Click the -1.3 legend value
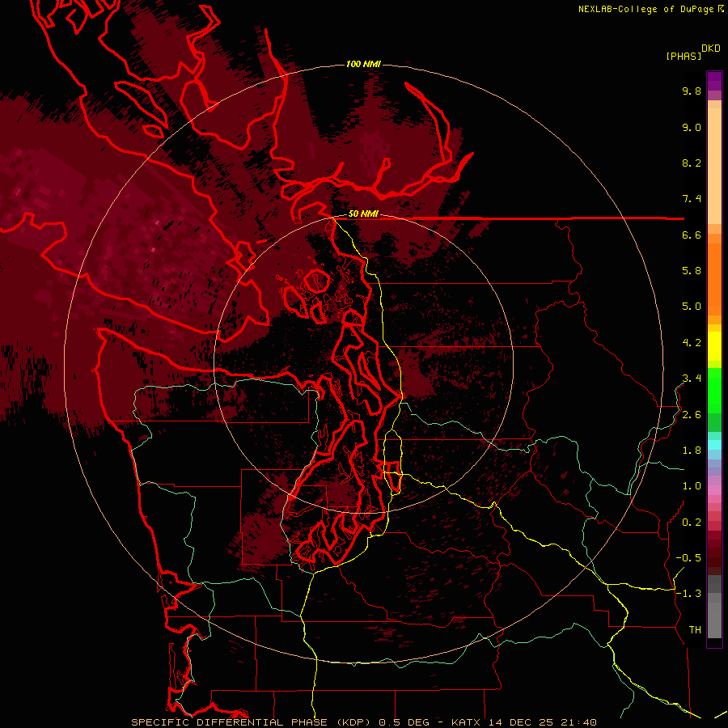 click(x=688, y=594)
